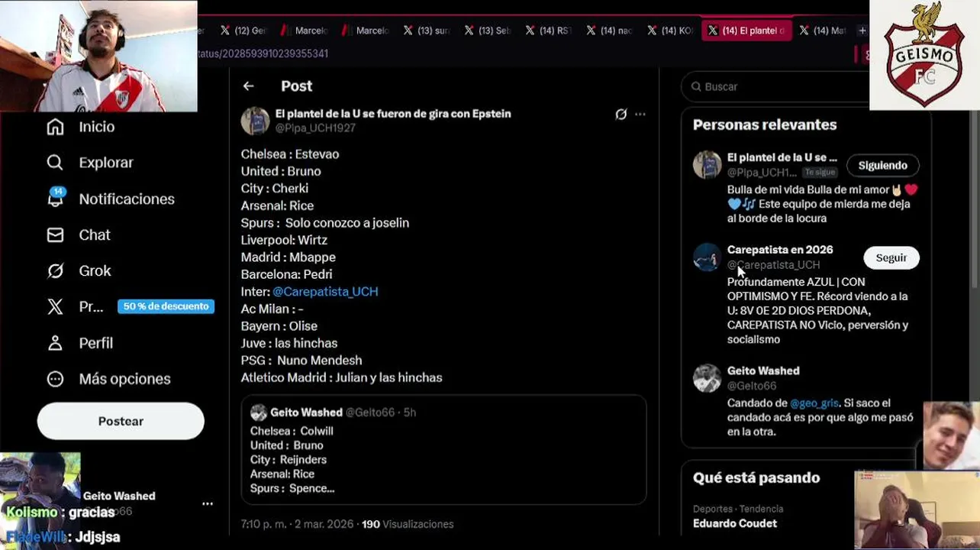Viewport: 980px width, 550px height.
Task: Open Eduardo Coudet trending topic
Action: [x=734, y=523]
